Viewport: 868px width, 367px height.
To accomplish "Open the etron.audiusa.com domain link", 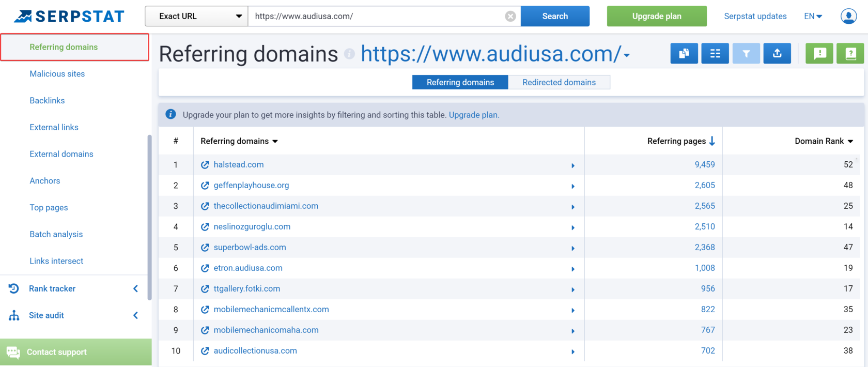I will 248,268.
